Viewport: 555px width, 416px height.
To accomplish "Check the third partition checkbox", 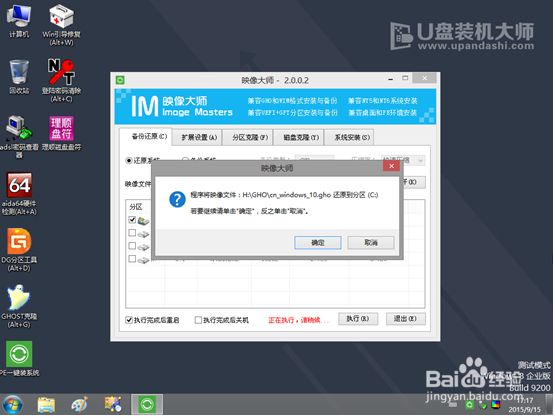I will pyautogui.click(x=132, y=246).
